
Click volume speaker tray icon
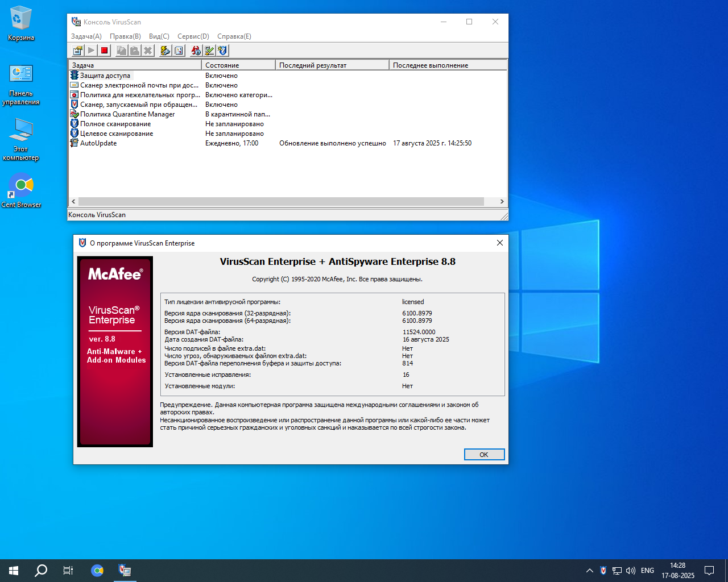(631, 571)
